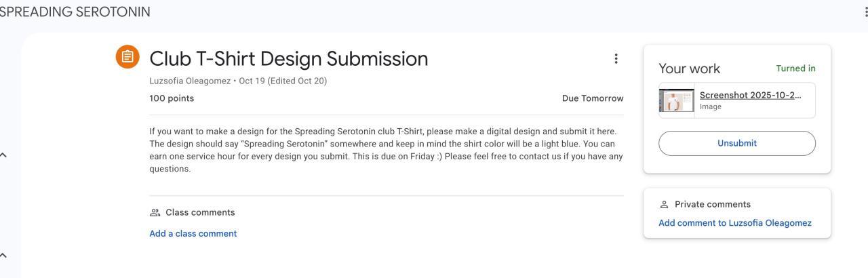This screenshot has width=868, height=278.
Task: Click the Due Tomorrow label
Action: click(x=592, y=98)
